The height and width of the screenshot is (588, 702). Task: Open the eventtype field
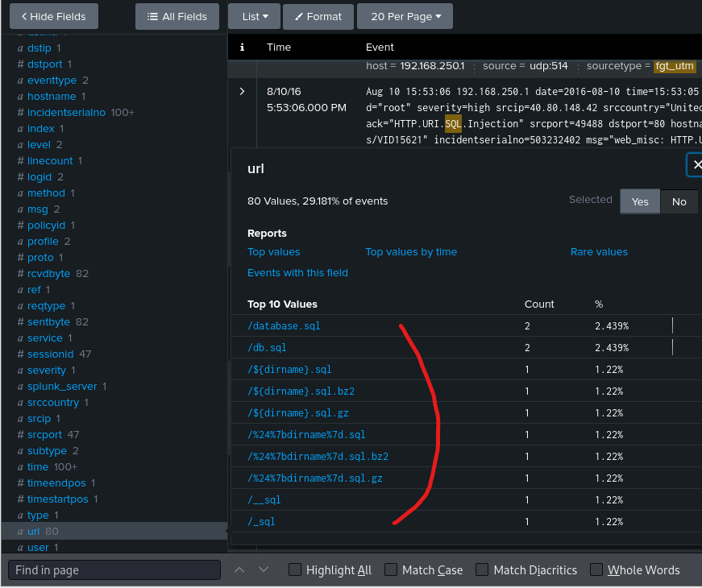[52, 80]
